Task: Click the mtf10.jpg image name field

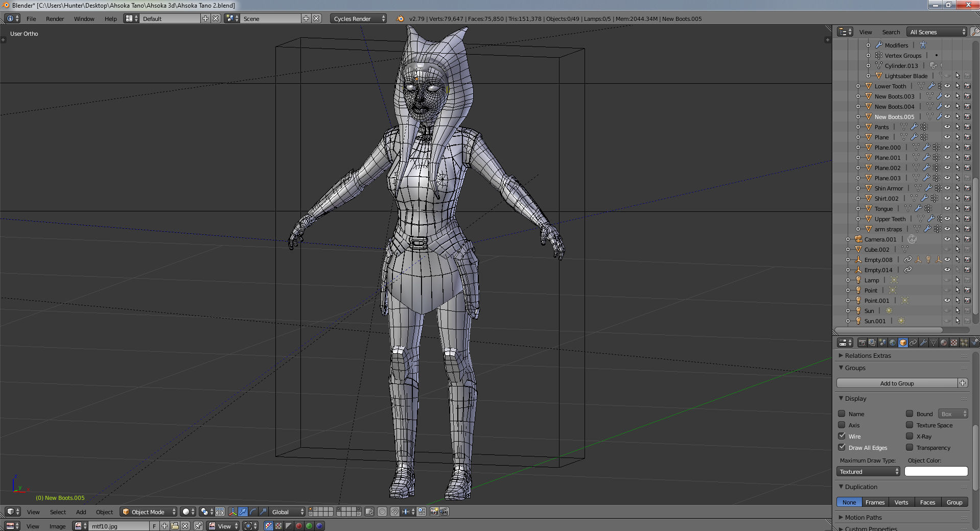Action: pos(120,526)
